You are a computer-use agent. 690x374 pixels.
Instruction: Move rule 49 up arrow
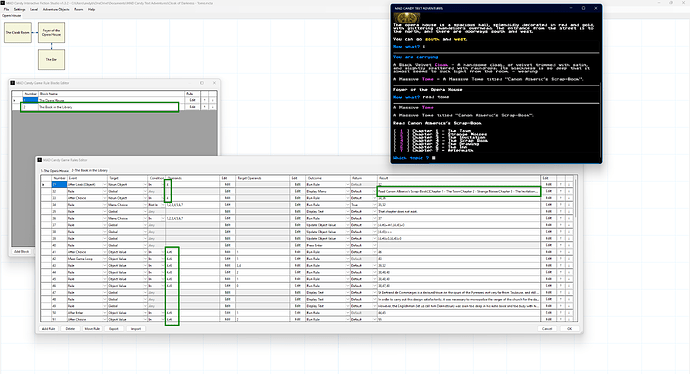(x=561, y=306)
